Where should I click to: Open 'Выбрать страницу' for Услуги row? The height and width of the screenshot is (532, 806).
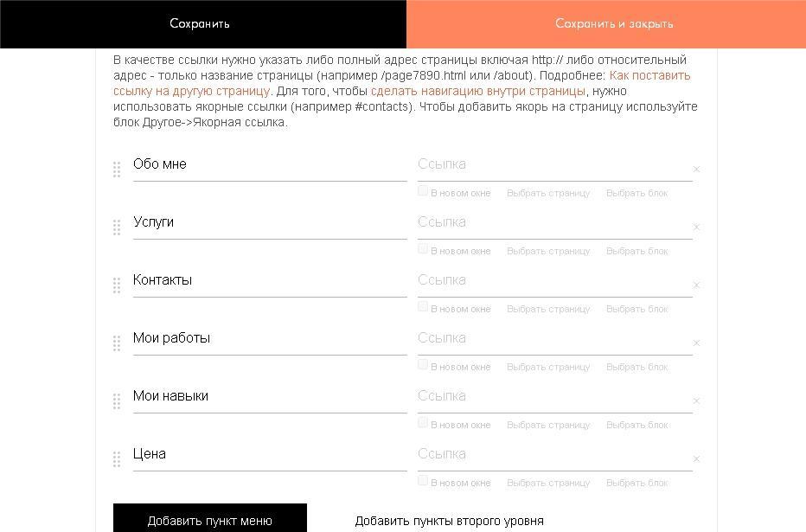click(548, 251)
